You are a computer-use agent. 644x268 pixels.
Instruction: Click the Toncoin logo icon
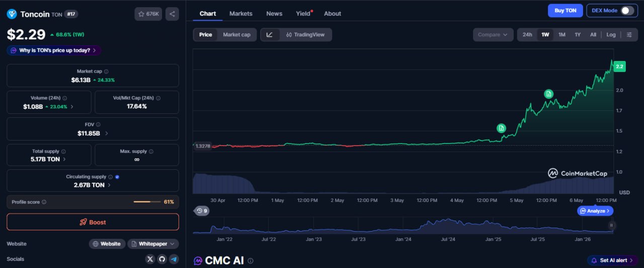click(x=12, y=14)
